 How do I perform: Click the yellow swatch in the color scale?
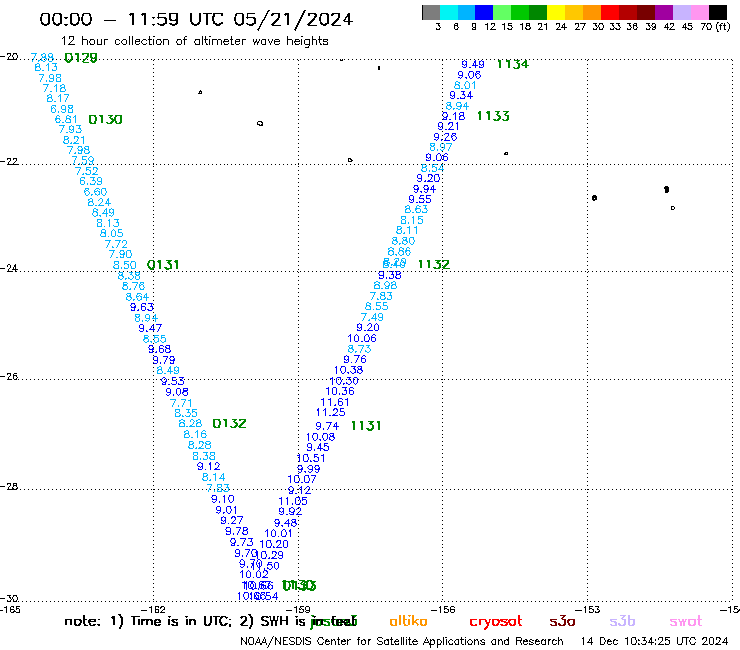tap(556, 12)
